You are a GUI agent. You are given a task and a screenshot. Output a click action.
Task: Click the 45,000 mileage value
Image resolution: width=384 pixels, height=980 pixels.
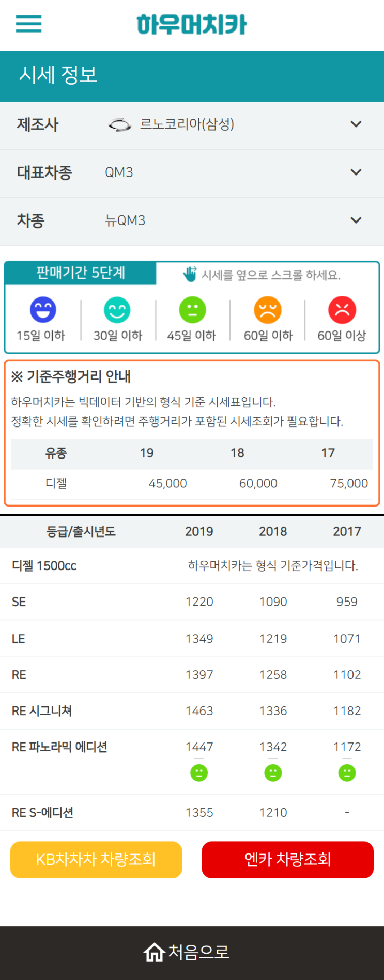click(167, 484)
